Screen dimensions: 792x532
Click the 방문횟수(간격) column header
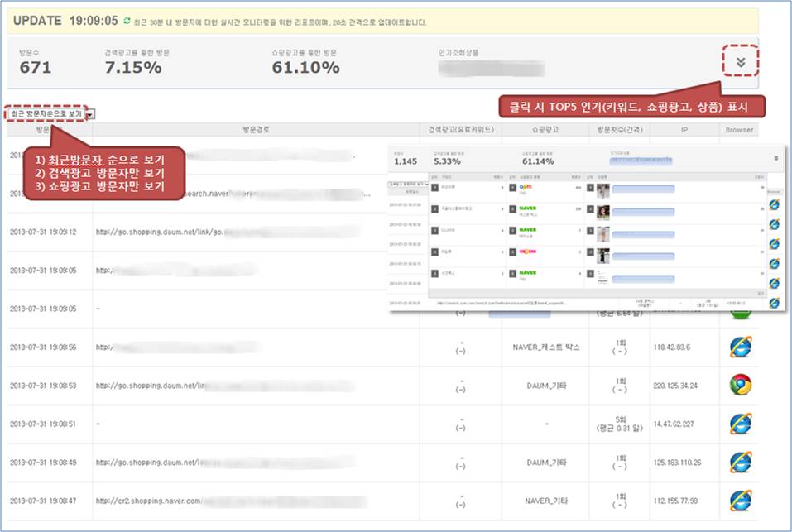[x=615, y=130]
